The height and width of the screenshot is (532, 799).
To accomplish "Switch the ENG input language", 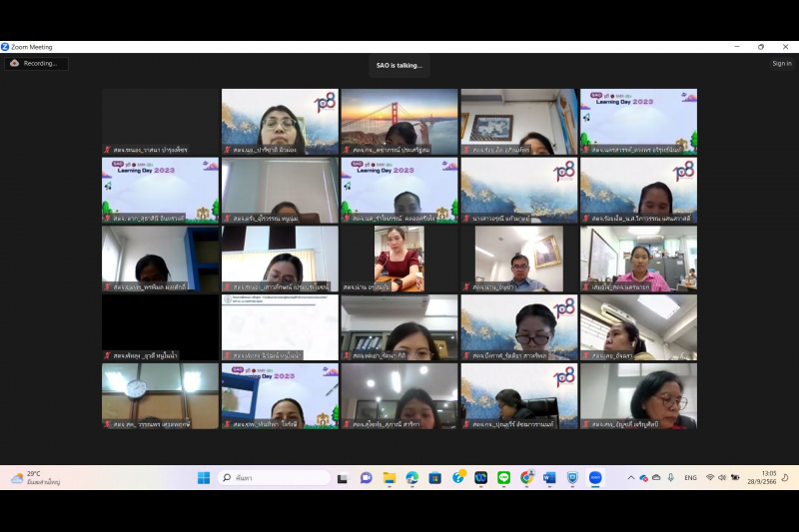I will [x=690, y=478].
